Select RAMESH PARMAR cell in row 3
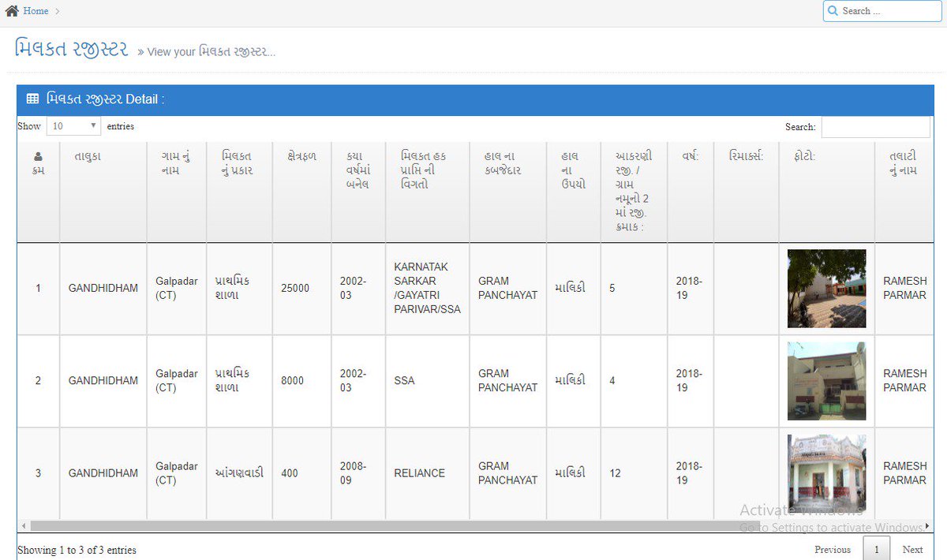Viewport: 947px width, 560px height. click(904, 473)
